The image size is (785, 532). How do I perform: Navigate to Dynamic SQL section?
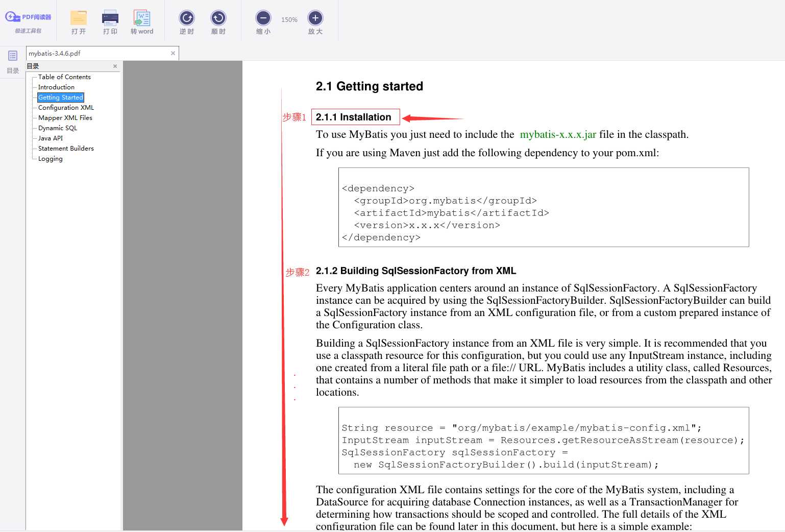coord(58,128)
